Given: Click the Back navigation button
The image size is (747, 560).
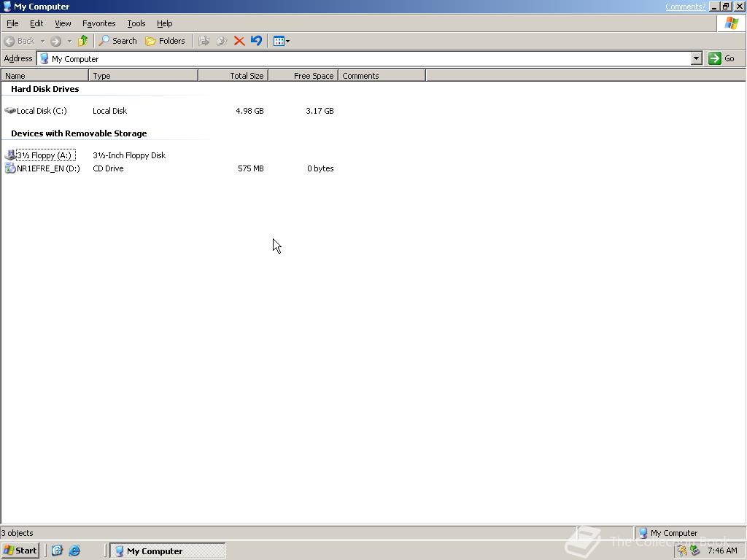Looking at the screenshot, I should click(19, 41).
